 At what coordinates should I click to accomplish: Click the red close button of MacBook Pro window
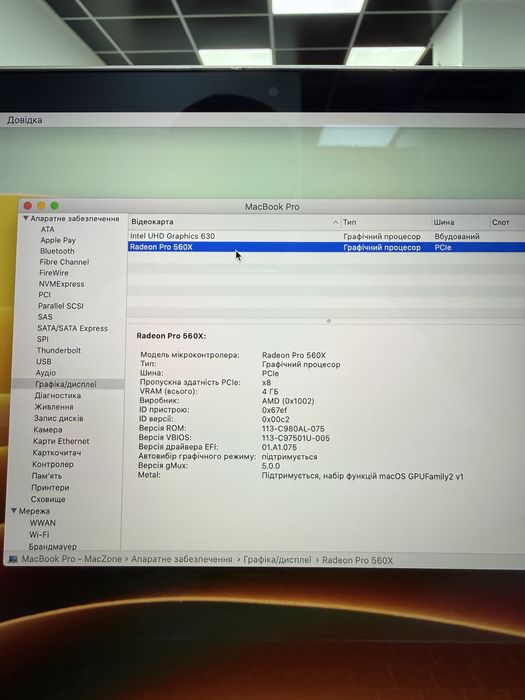click(x=28, y=206)
